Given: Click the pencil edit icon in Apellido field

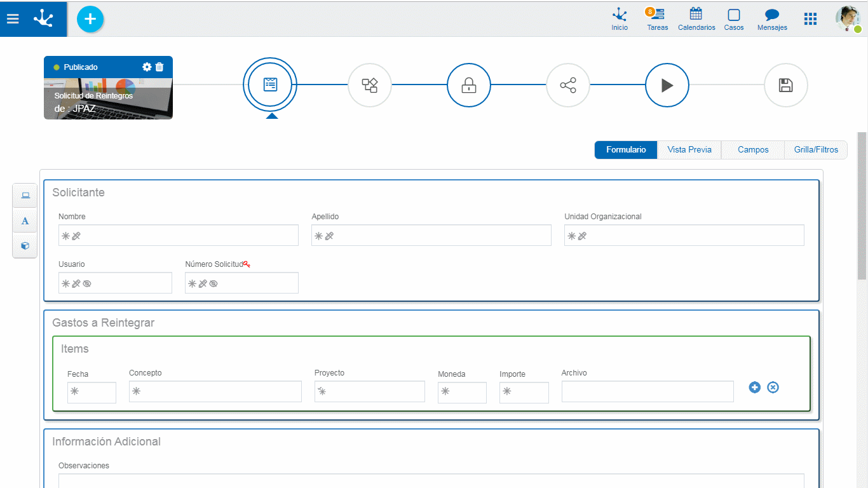Looking at the screenshot, I should [x=329, y=236].
